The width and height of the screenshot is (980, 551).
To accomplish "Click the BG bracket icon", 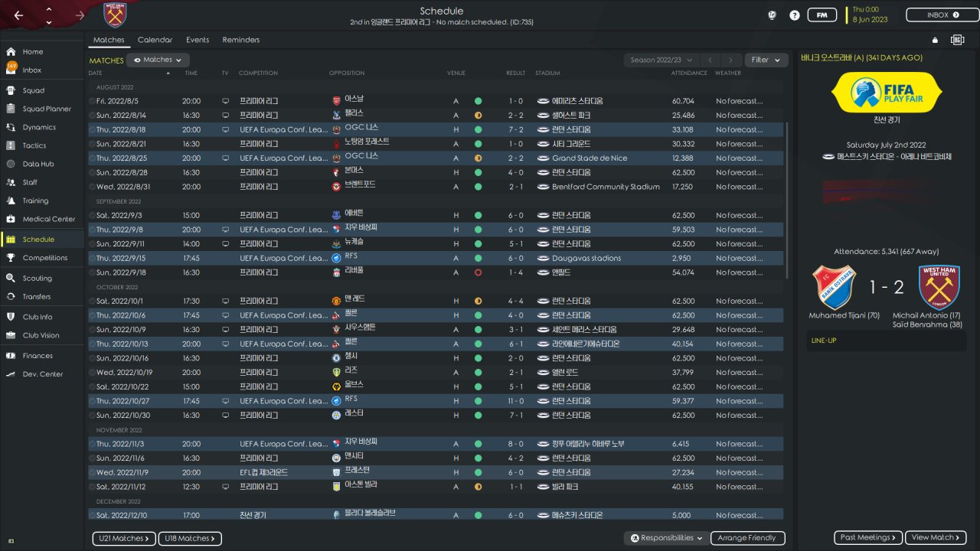I will (957, 40).
